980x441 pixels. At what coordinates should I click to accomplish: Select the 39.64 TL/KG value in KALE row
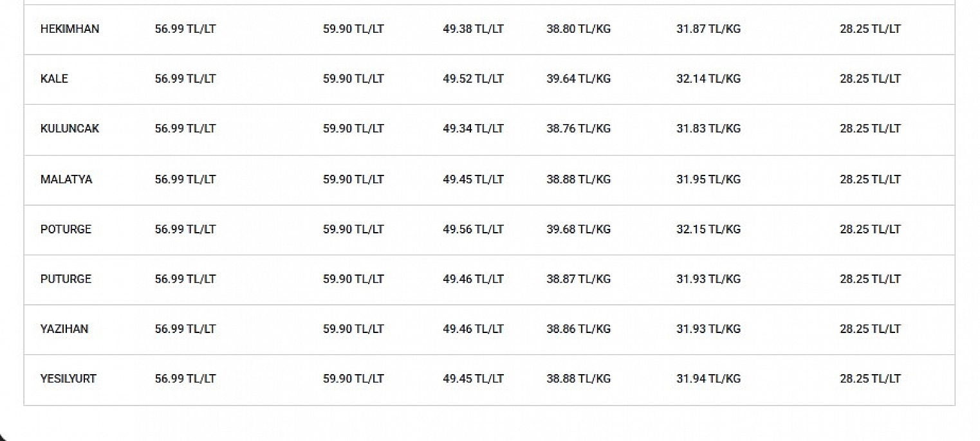click(x=578, y=79)
